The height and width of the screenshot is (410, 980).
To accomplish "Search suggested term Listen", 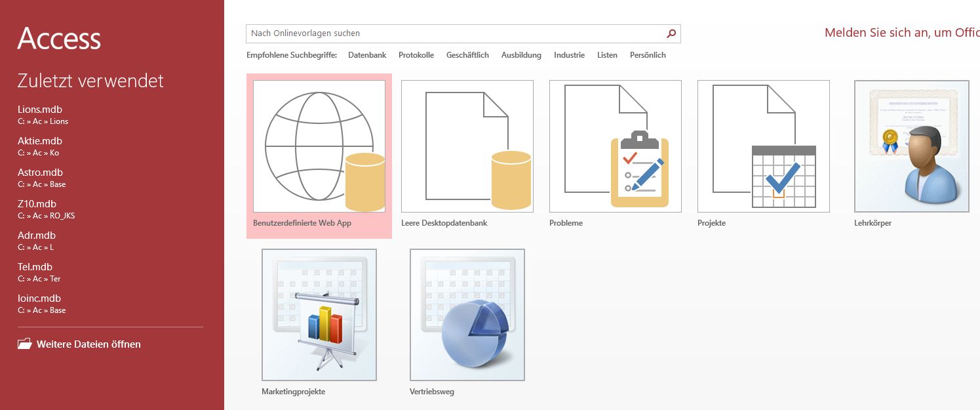I will pos(607,55).
